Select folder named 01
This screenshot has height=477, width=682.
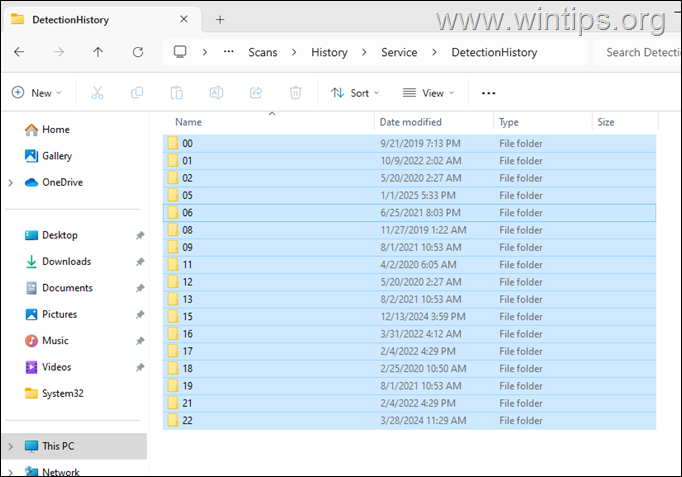[x=409, y=161]
